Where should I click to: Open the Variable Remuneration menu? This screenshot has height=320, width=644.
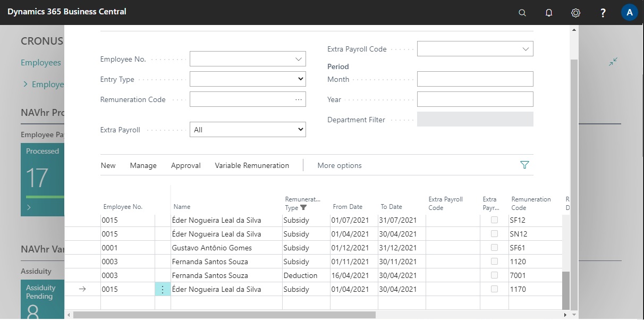[x=252, y=165]
